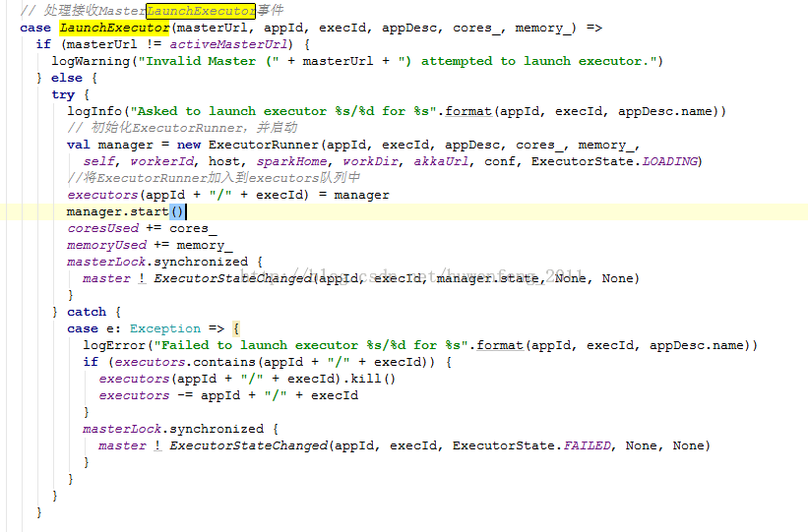Click executors(appId assignment to manager

(228, 195)
